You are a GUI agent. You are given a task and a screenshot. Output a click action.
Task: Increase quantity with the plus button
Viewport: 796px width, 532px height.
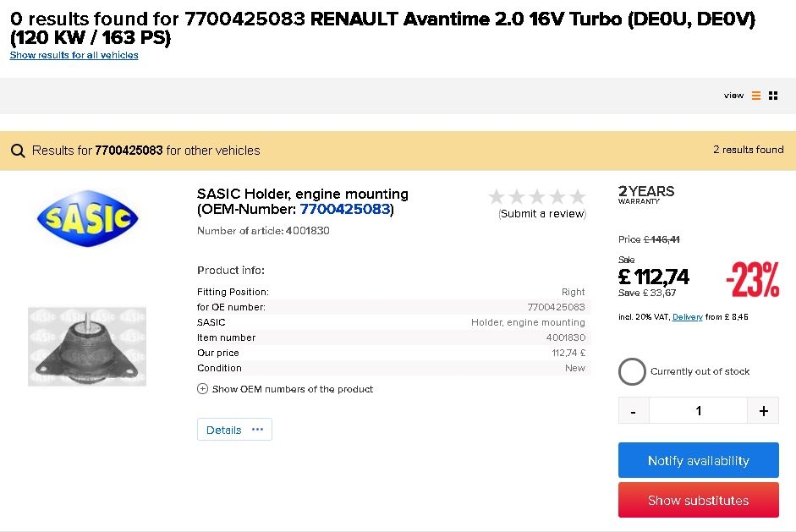pos(763,411)
